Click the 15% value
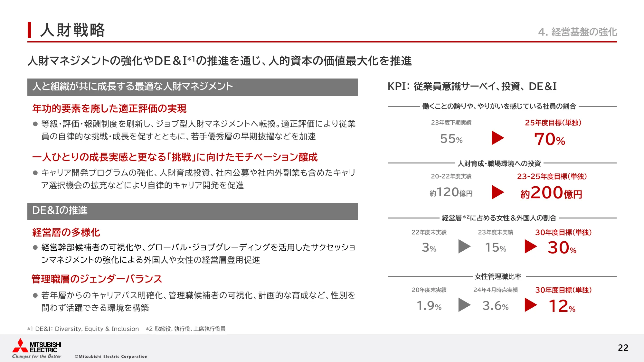Screen dimensions: 644x362 pyautogui.click(x=496, y=247)
